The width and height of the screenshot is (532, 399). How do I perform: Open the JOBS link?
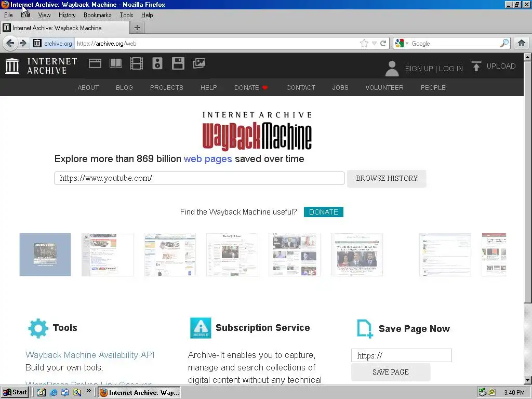pos(340,87)
